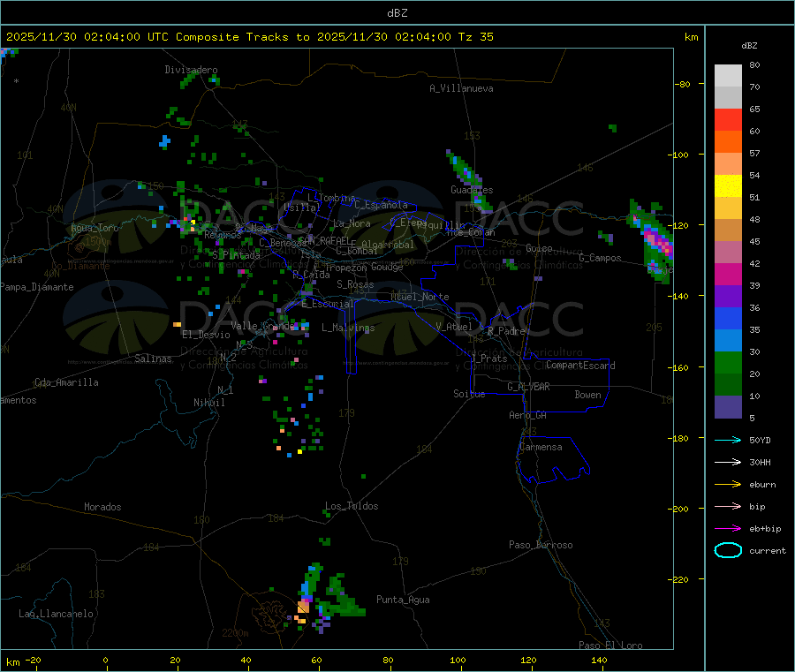Click the 100 km horizontal axis tick
Image resolution: width=795 pixels, height=672 pixels.
(458, 660)
